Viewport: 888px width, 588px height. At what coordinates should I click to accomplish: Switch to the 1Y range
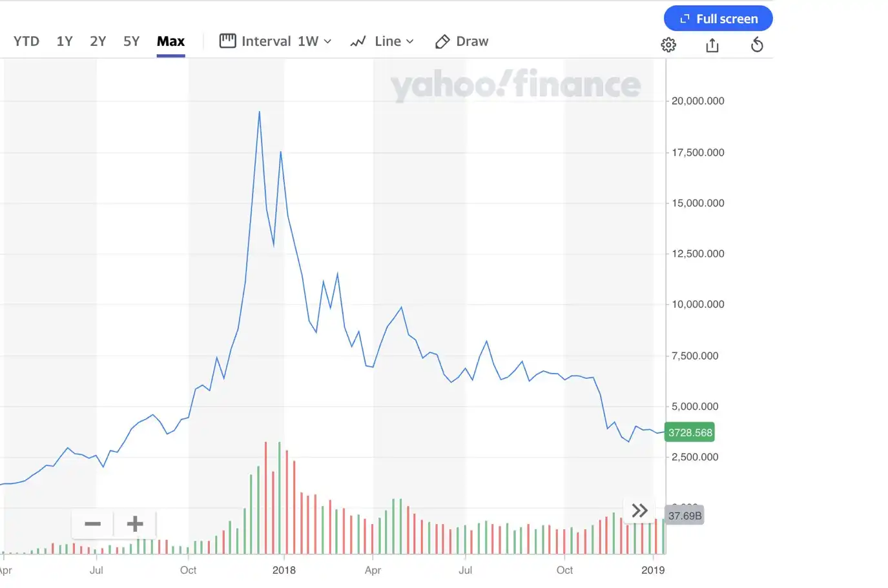coord(65,41)
